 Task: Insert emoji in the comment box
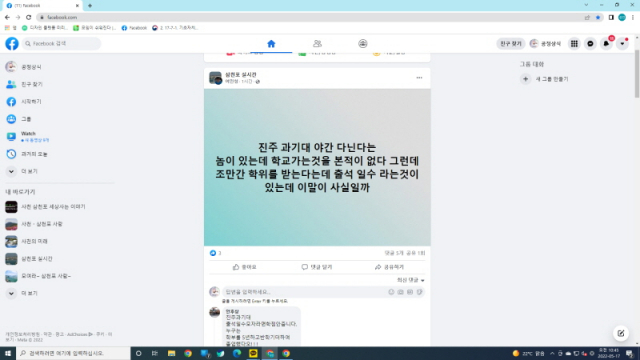(x=391, y=292)
